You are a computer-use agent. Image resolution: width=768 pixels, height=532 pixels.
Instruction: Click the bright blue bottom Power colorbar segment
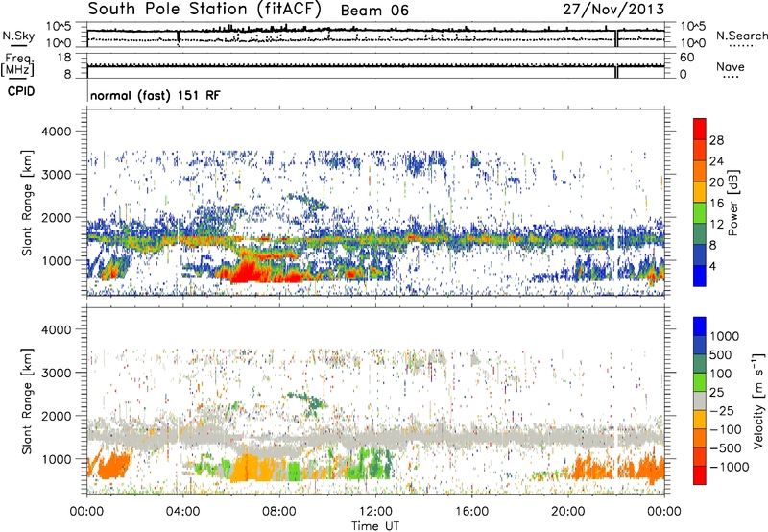[x=700, y=277]
